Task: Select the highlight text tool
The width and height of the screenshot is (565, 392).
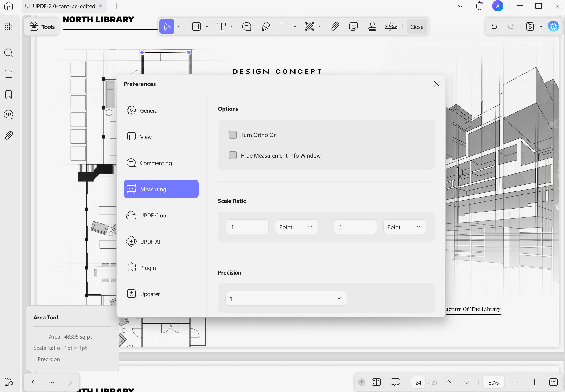Action: (196, 26)
